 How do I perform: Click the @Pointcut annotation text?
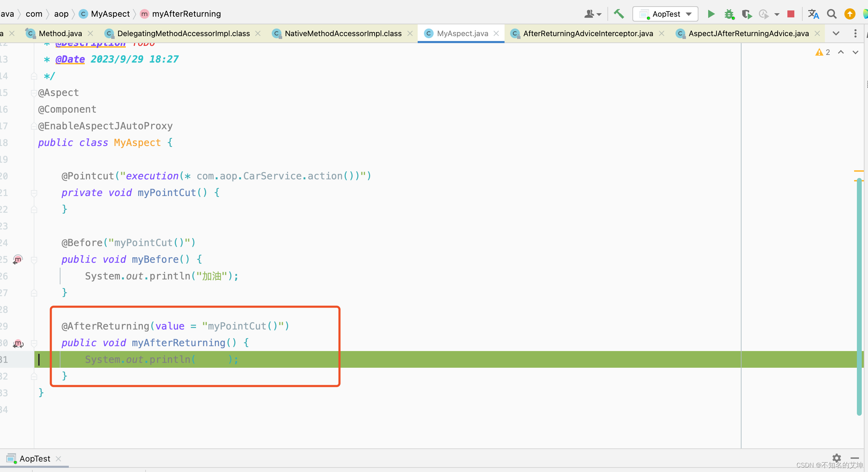(x=88, y=176)
